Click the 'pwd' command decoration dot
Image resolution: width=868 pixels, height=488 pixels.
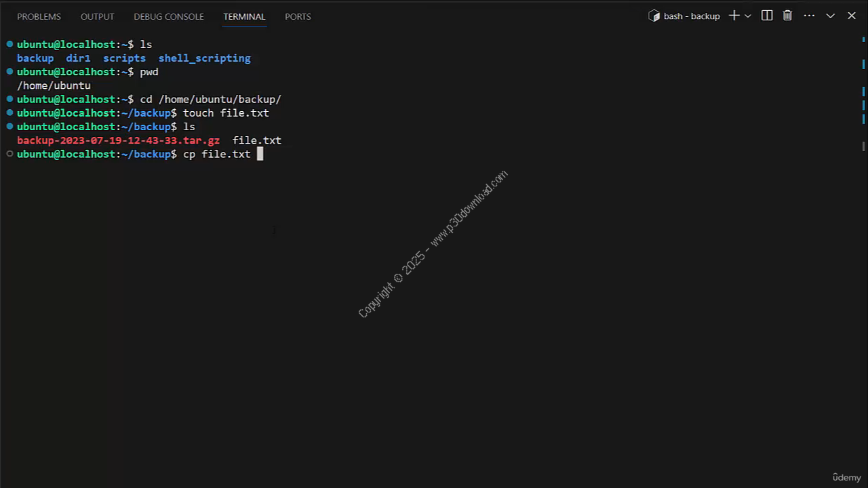click(9, 71)
